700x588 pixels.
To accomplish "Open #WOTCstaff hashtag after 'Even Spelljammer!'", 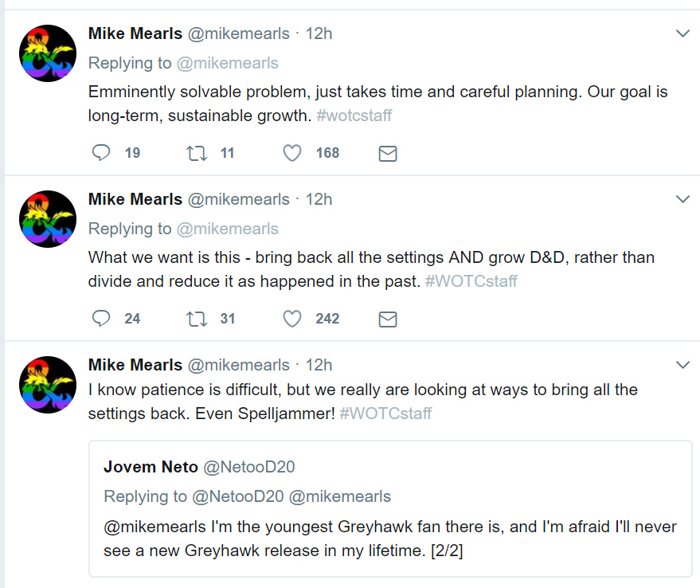I will 385,414.
